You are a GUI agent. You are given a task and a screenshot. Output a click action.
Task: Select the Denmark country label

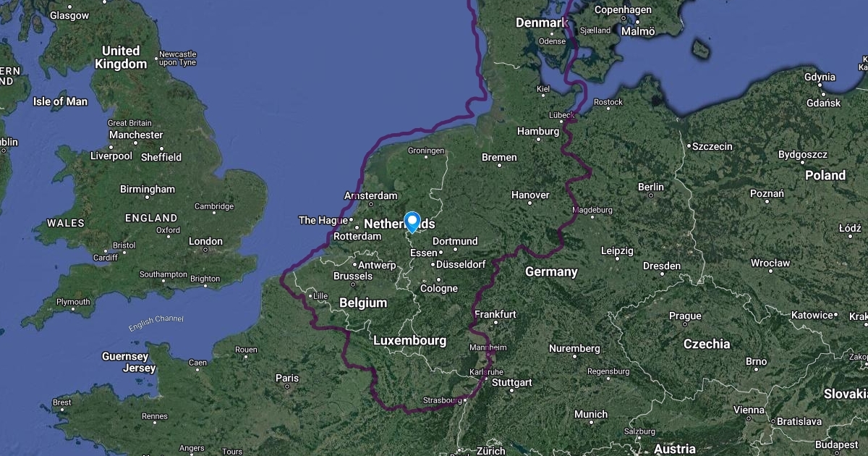[x=540, y=23]
